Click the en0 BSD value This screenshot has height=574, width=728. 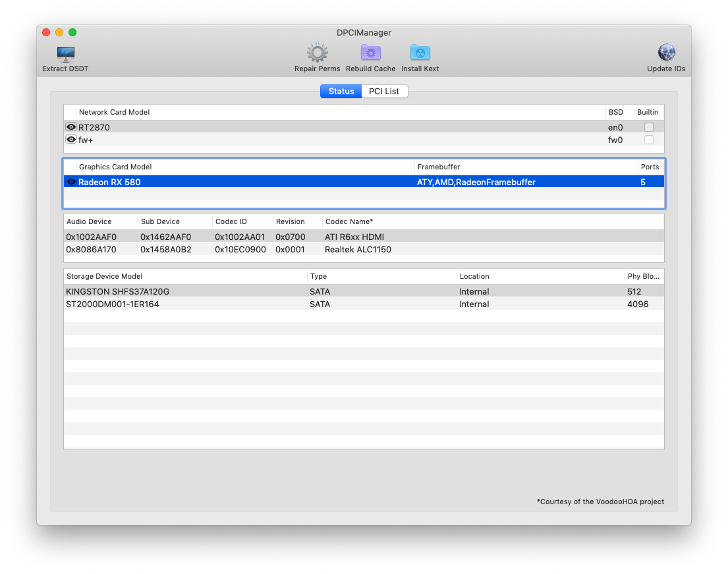pos(615,127)
